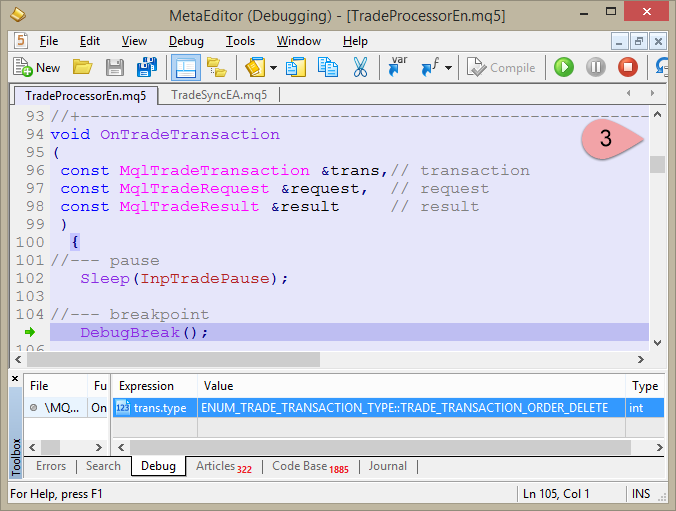
Task: Click the MetaEditor '5' document icon in menu bar
Action: [x=21, y=41]
